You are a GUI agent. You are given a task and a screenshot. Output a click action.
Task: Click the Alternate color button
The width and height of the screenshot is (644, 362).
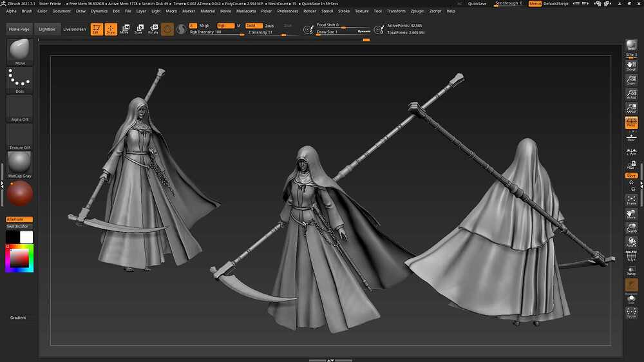click(19, 220)
